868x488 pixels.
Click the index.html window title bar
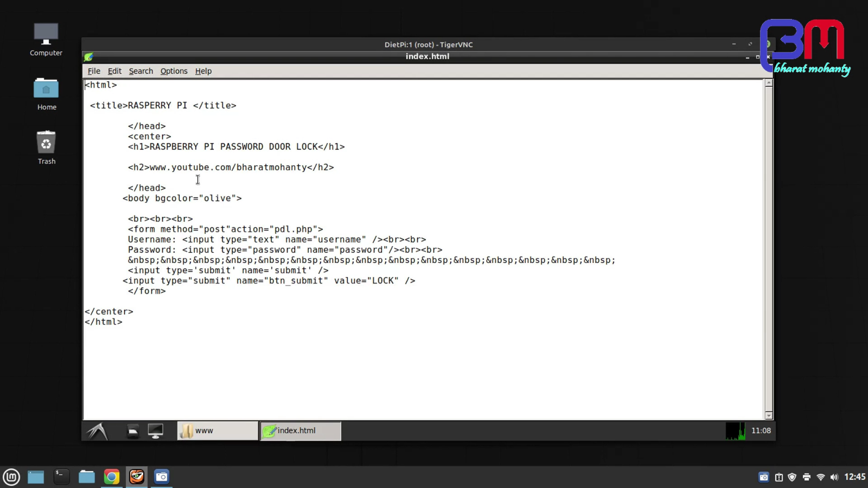[x=427, y=56]
